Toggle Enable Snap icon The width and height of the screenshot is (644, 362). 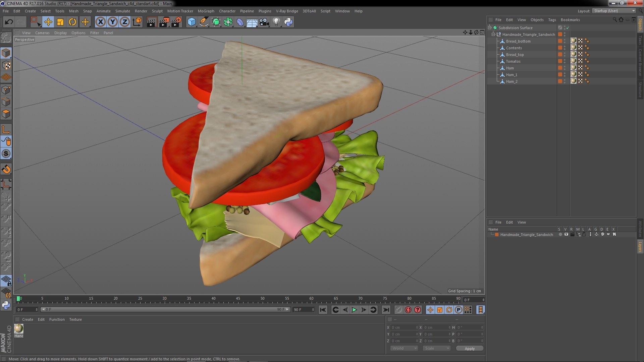[6, 154]
